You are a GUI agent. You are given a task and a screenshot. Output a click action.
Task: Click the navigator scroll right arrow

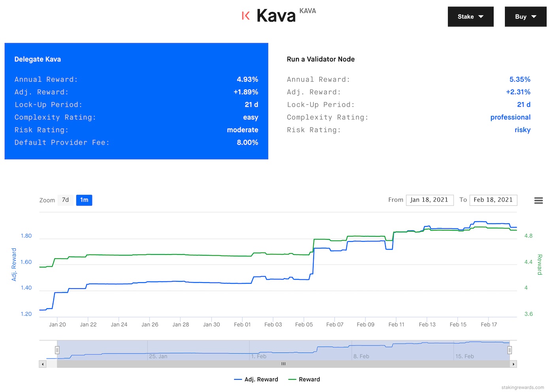coord(513,364)
